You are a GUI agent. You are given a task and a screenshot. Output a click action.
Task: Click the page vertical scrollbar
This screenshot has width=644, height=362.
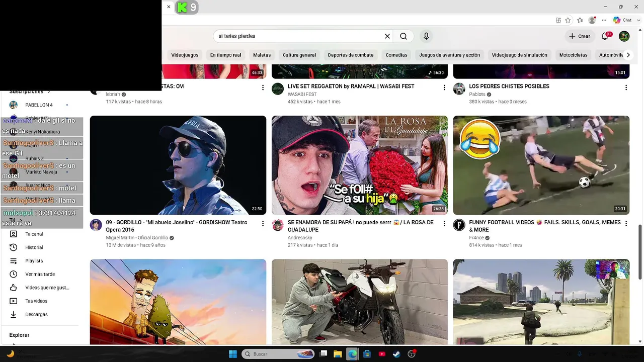point(640,251)
